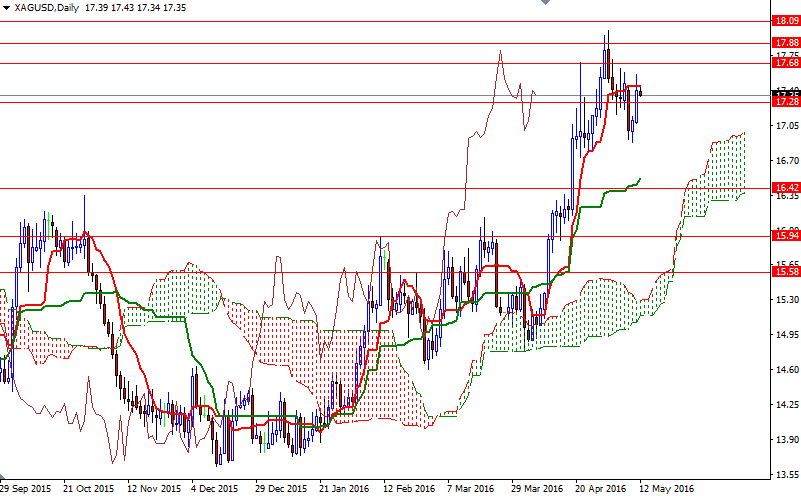Click the chart shift marker triangle at top
801x496 pixels.
tap(545, 2)
